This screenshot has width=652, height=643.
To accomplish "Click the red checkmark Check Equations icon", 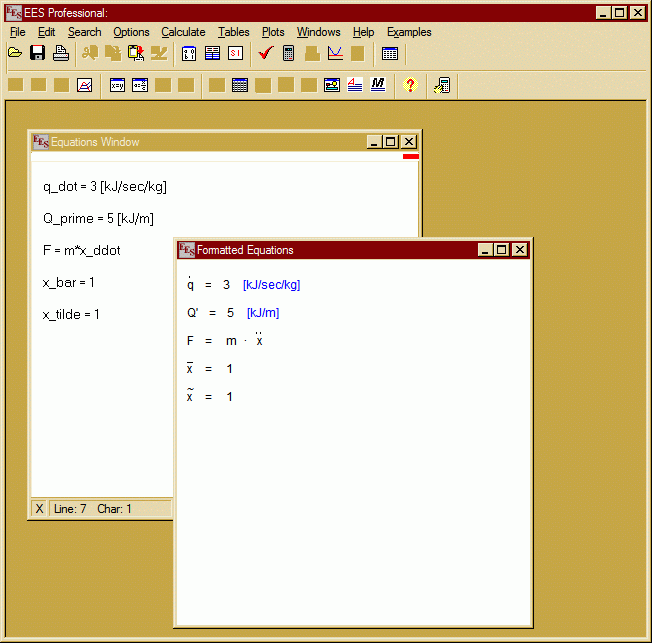I will click(x=265, y=54).
